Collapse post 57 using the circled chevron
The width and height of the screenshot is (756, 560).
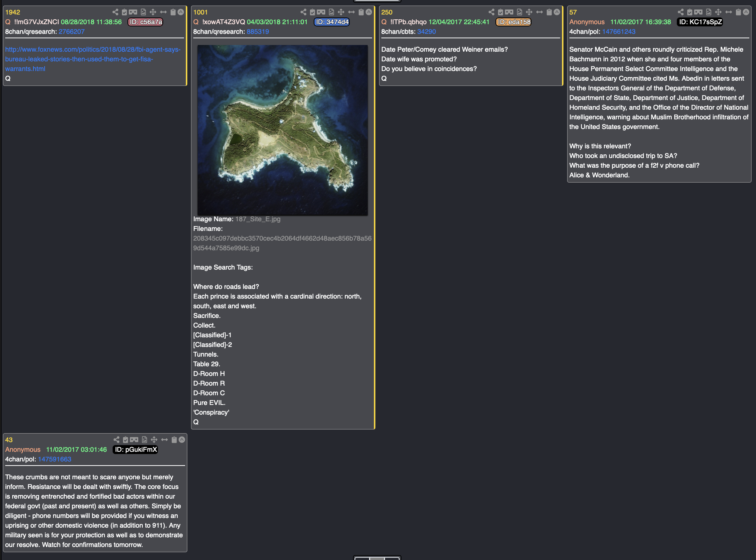[x=746, y=12]
